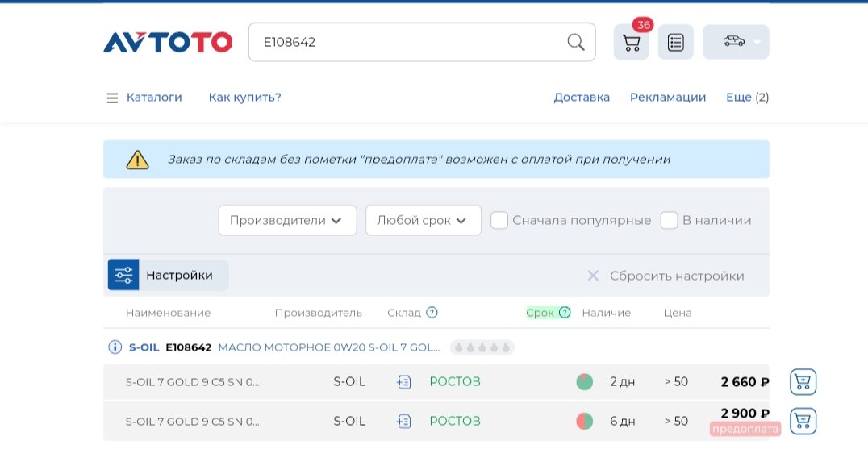Open the warehouse details icon in 2 900 ₽ row
Image resolution: width=868 pixels, height=474 pixels.
click(403, 422)
